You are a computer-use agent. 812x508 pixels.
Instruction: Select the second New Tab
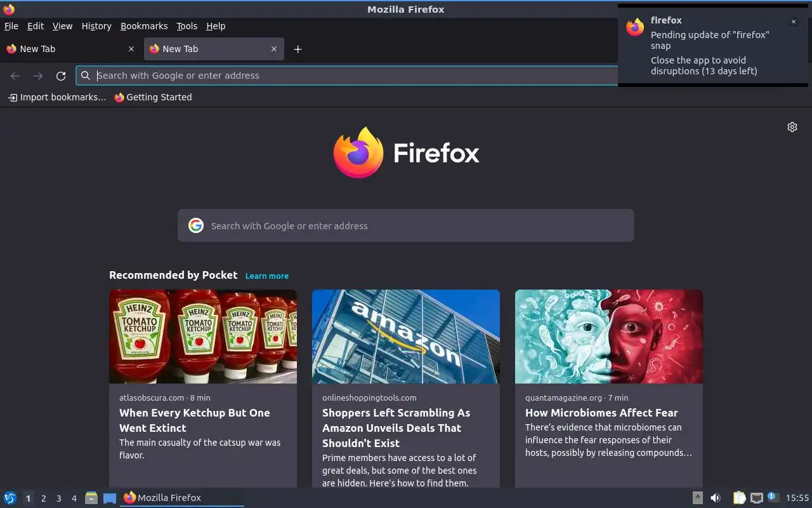[213, 49]
